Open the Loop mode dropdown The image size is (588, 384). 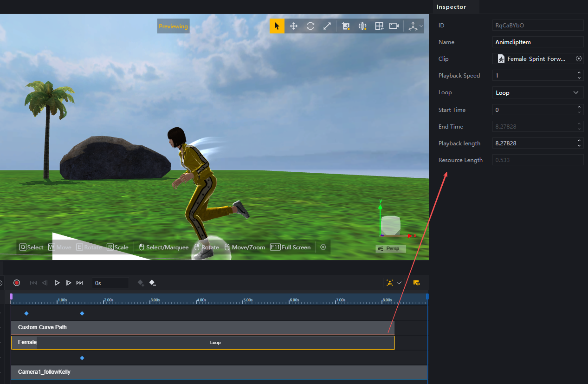537,92
